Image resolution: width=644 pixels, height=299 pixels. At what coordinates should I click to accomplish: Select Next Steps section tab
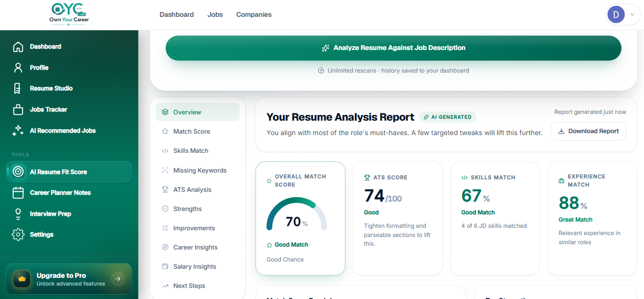[x=198, y=286]
